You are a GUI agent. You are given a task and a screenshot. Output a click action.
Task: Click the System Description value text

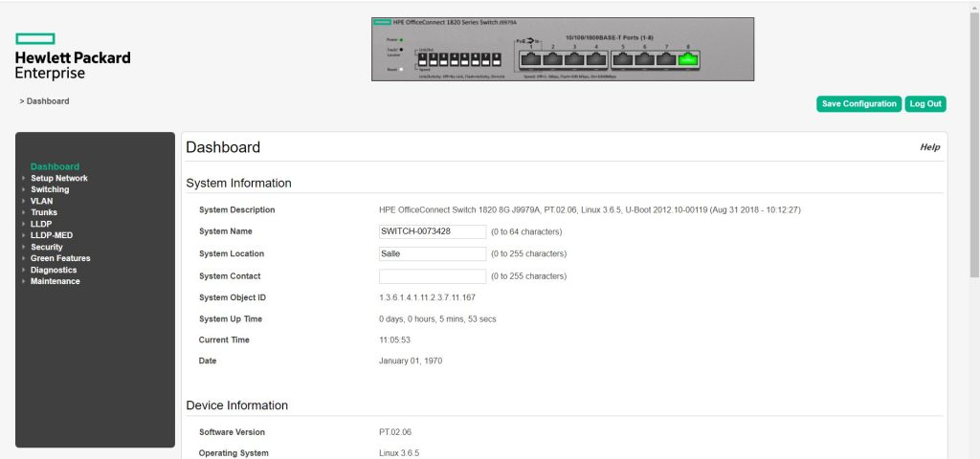point(590,210)
